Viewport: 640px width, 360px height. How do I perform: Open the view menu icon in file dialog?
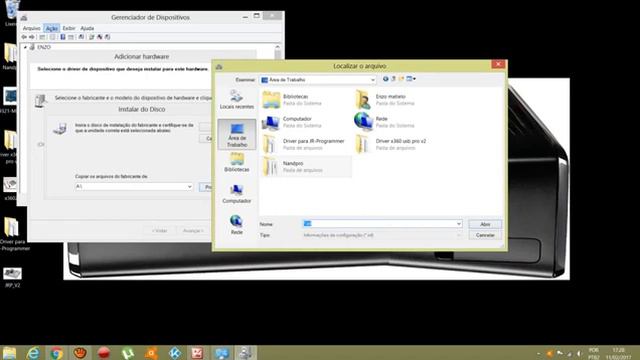pyautogui.click(x=411, y=79)
